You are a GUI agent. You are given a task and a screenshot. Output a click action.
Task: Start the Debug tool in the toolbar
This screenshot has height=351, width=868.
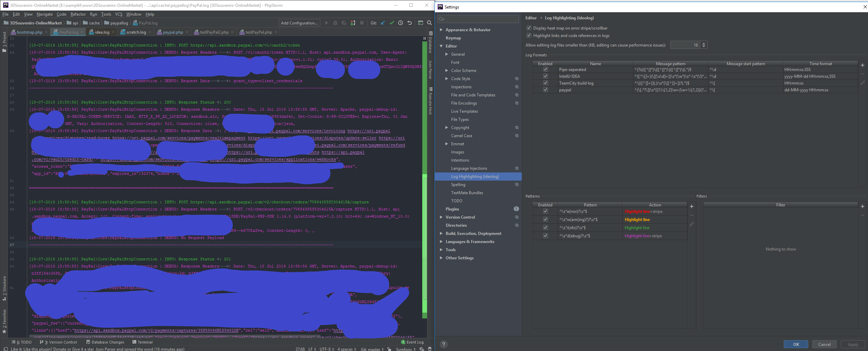pyautogui.click(x=335, y=23)
